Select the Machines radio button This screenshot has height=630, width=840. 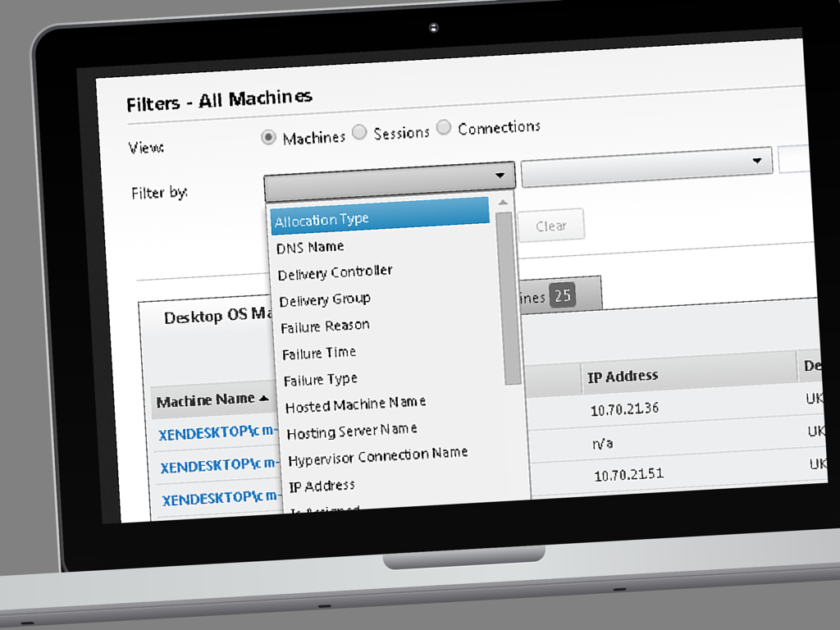(x=268, y=137)
